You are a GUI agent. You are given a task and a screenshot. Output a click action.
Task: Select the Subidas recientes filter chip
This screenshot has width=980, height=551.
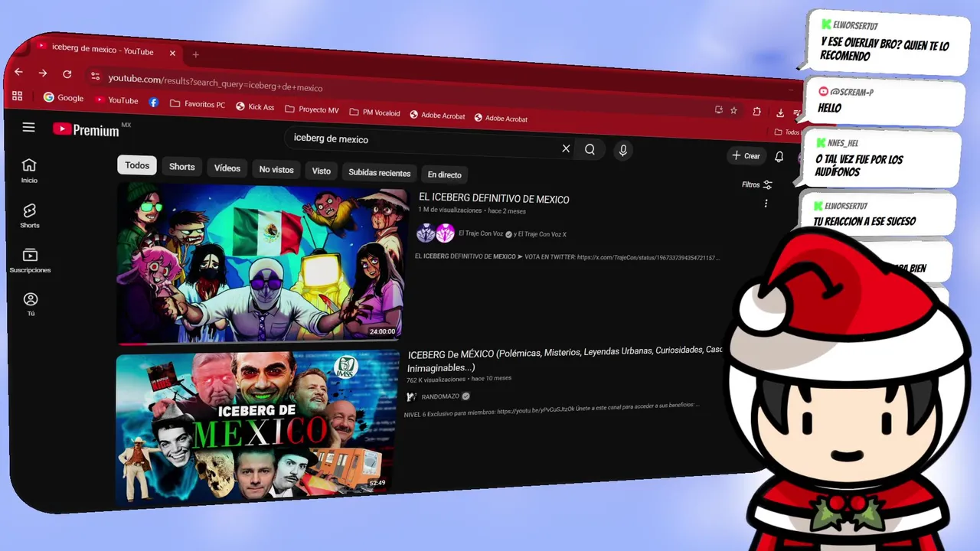(x=380, y=173)
